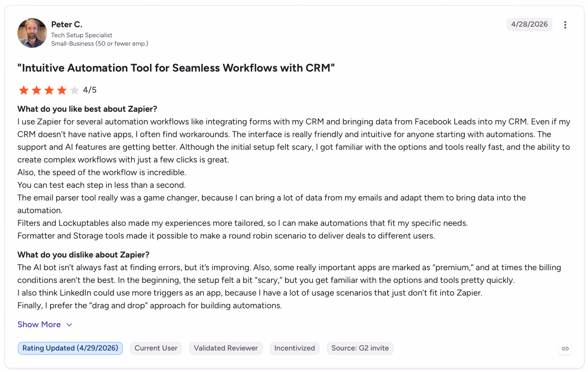
Task: Click the third orange rating star
Action: click(49, 90)
